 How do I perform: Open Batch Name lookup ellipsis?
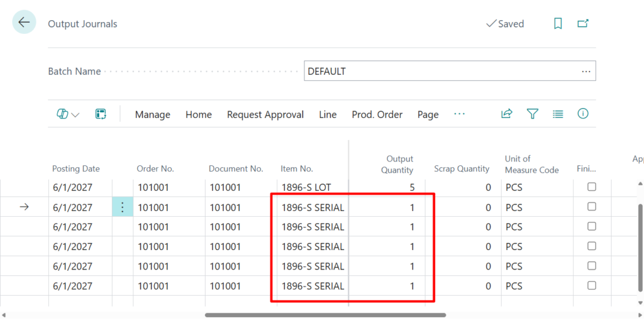click(586, 71)
